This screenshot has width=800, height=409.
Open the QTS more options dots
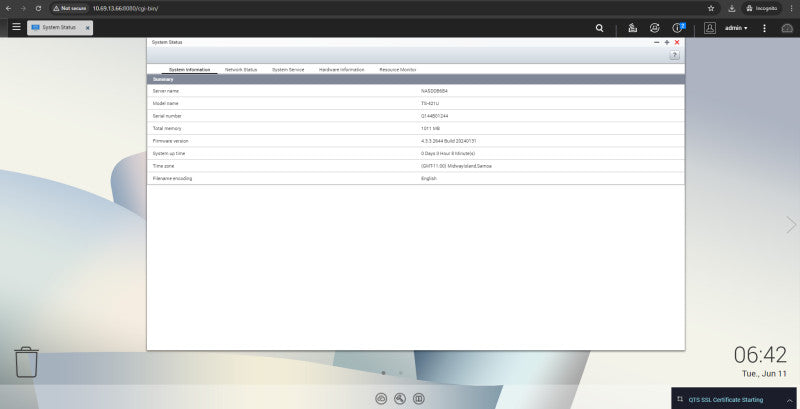tap(764, 28)
